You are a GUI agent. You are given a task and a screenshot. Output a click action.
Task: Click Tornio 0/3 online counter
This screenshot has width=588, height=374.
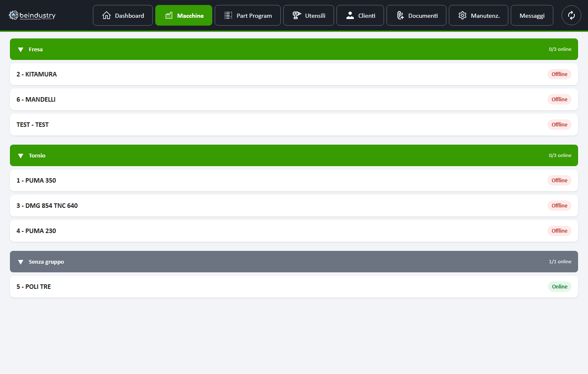coord(560,155)
